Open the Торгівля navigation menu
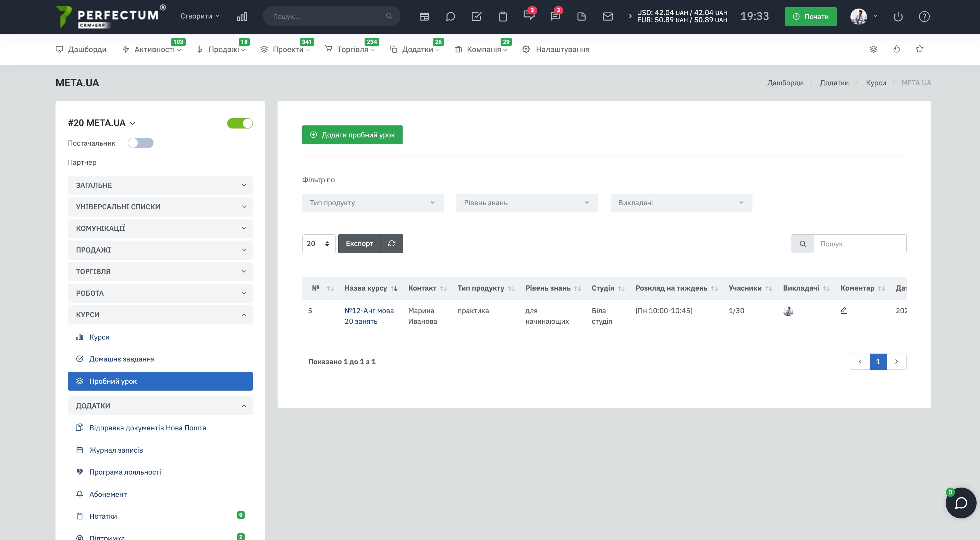This screenshot has width=980, height=540. click(350, 49)
